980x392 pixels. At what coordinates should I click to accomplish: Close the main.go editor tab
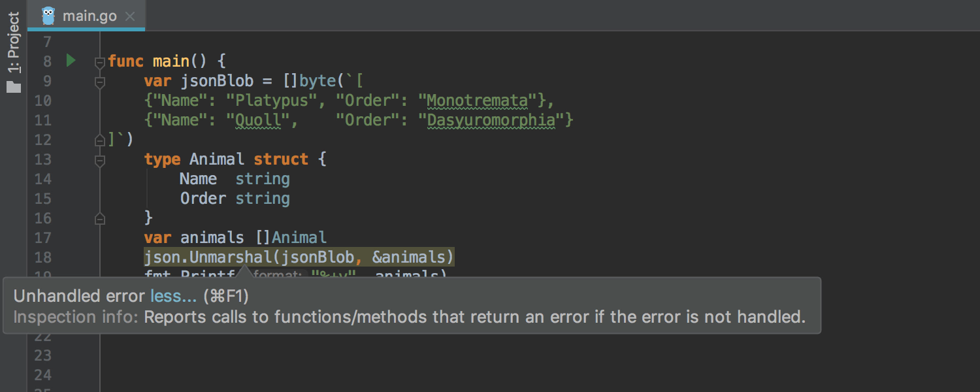click(x=130, y=16)
